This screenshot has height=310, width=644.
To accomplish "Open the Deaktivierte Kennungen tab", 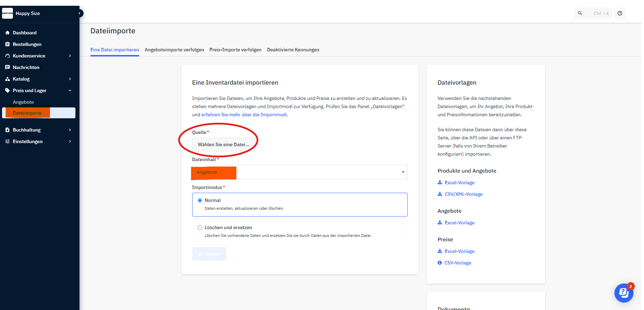I will click(x=293, y=50).
